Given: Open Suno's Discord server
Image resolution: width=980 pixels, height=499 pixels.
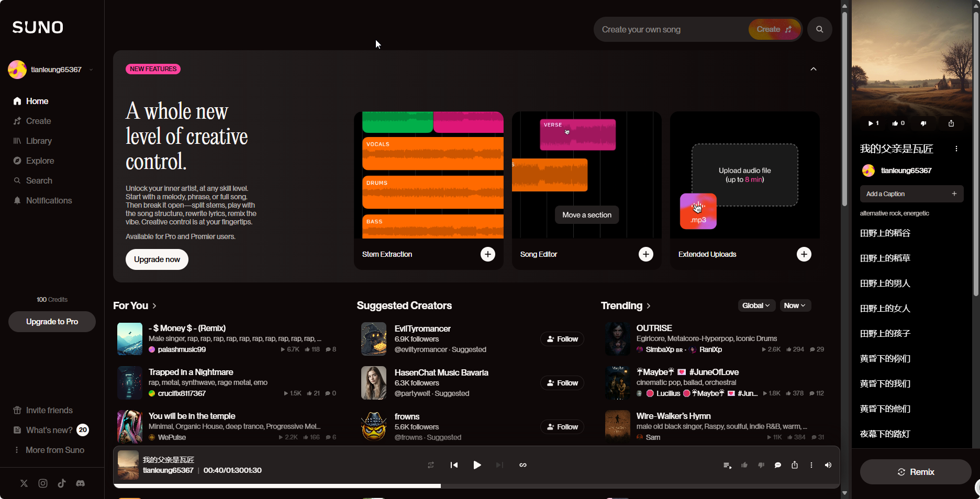Looking at the screenshot, I should click(x=80, y=483).
